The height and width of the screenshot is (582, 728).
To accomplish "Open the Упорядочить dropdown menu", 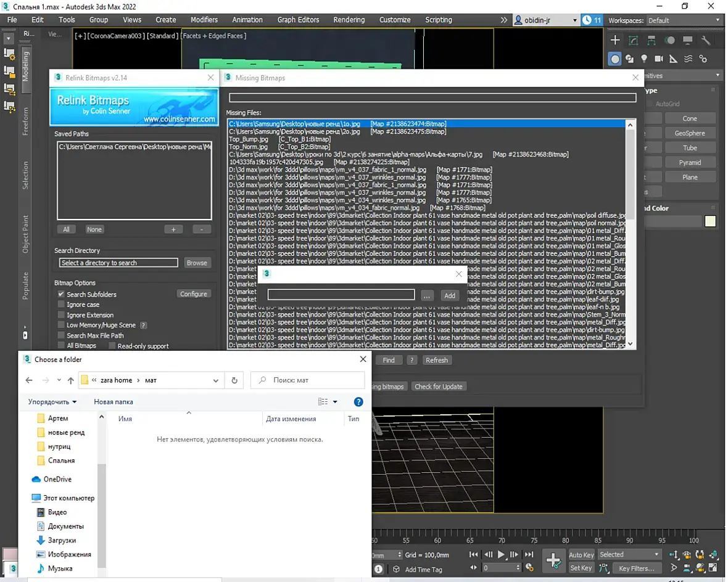I will 52,402.
